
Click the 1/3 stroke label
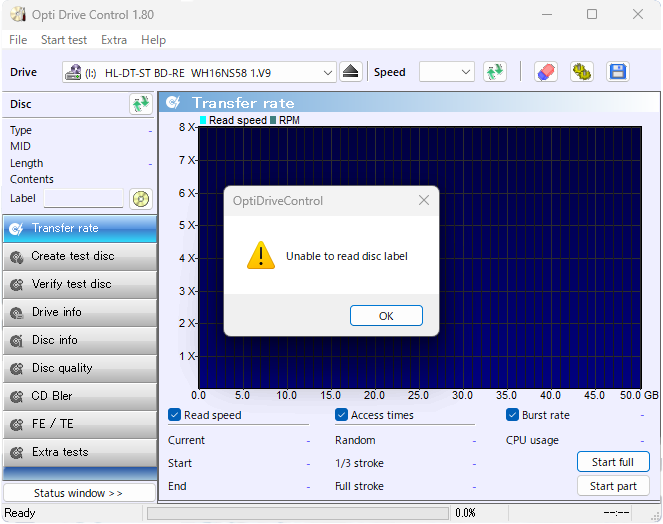(x=359, y=463)
